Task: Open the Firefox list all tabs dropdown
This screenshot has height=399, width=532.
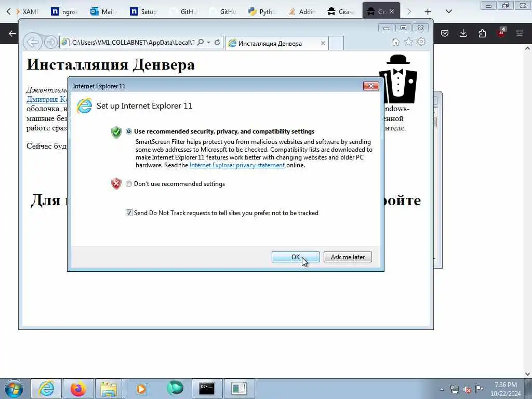Action: coord(448,11)
